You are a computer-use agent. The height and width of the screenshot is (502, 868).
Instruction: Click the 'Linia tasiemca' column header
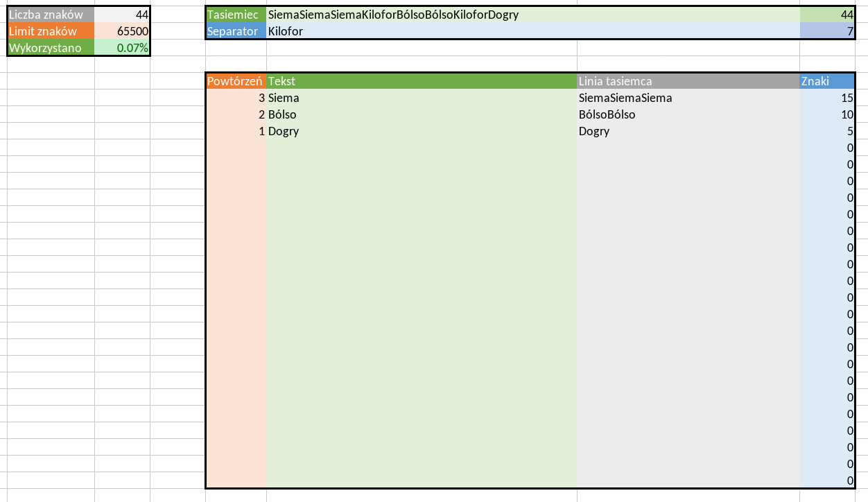click(x=688, y=81)
